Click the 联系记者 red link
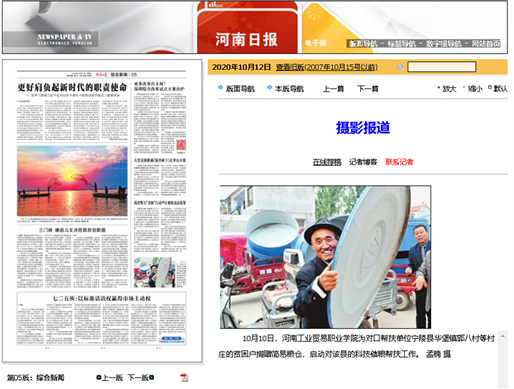 (399, 162)
